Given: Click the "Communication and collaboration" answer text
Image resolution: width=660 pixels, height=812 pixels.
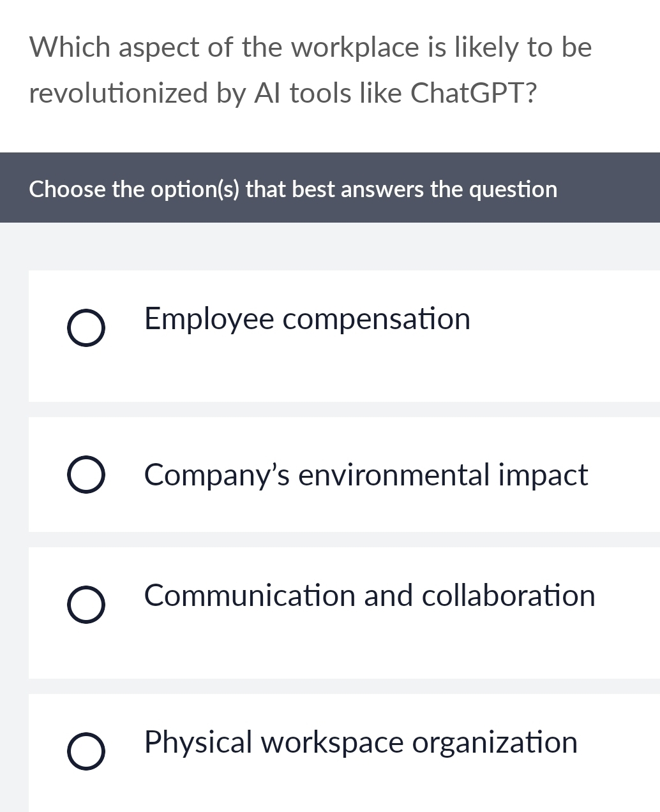Looking at the screenshot, I should (370, 596).
